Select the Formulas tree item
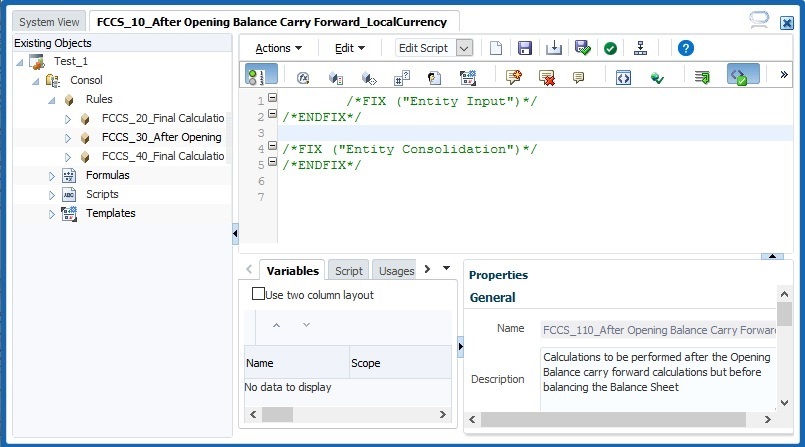The width and height of the screenshot is (805, 447). tap(107, 175)
